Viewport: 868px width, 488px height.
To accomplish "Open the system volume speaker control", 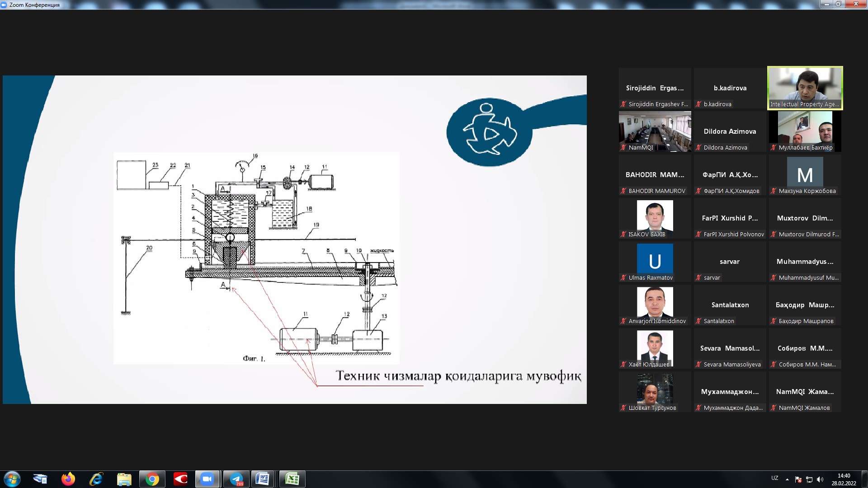I will click(x=820, y=479).
